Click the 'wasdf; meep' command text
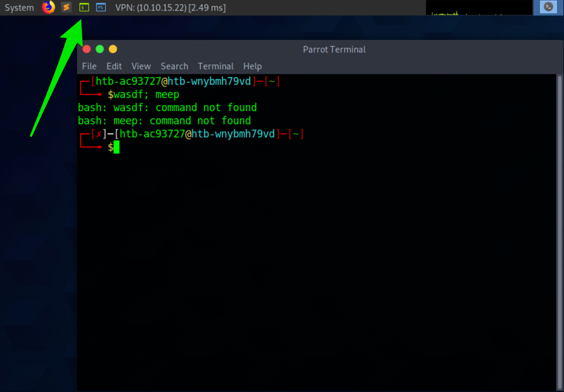 [x=146, y=95]
